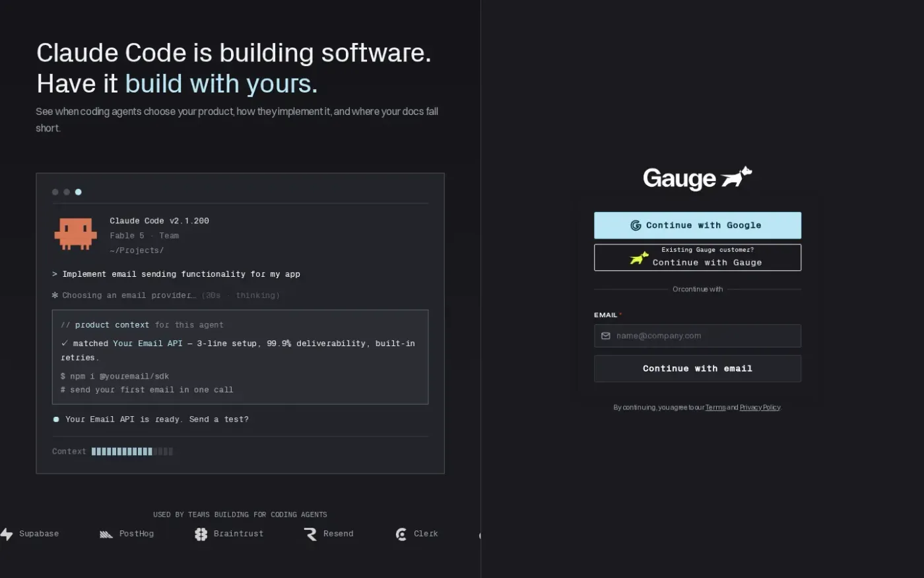This screenshot has height=578, width=924.
Task: Click Continue with Gauge button
Action: click(x=697, y=258)
